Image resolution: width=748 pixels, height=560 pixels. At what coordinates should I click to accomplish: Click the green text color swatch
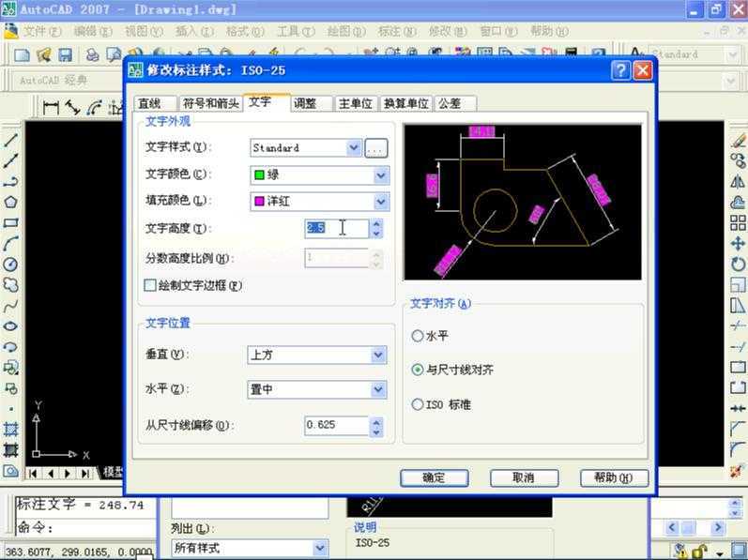tap(259, 174)
